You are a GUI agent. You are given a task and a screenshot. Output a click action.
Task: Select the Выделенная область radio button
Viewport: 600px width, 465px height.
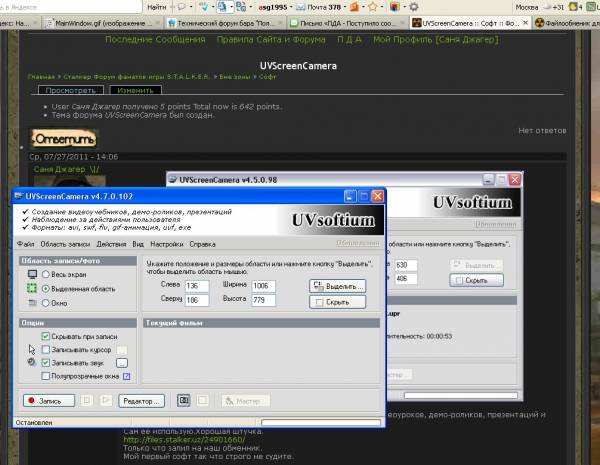pyautogui.click(x=46, y=289)
